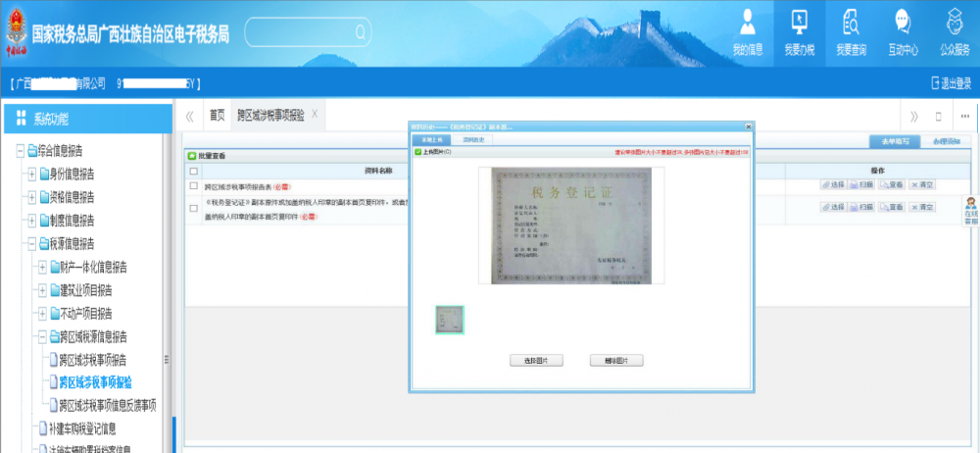Switch to the 首页 tab
The height and width of the screenshot is (453, 980).
pyautogui.click(x=217, y=116)
